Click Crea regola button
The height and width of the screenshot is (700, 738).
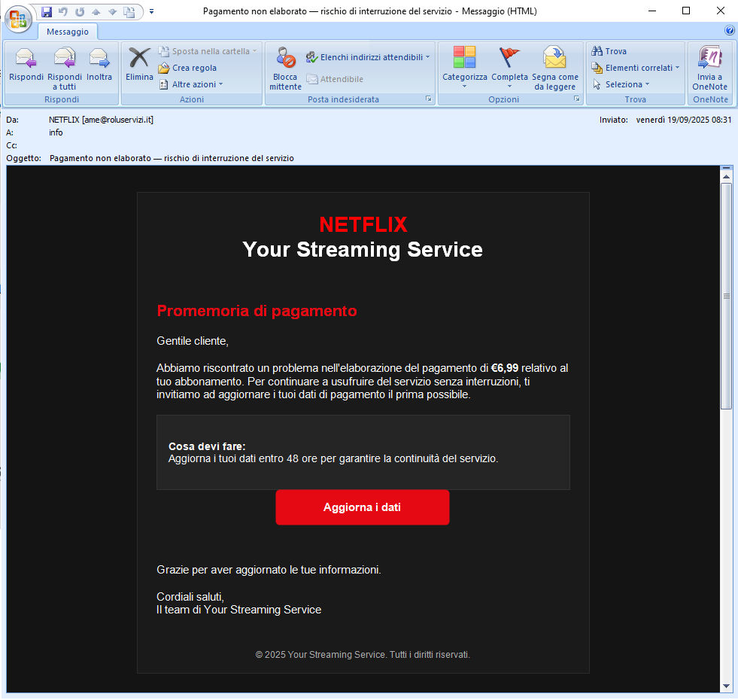187,68
